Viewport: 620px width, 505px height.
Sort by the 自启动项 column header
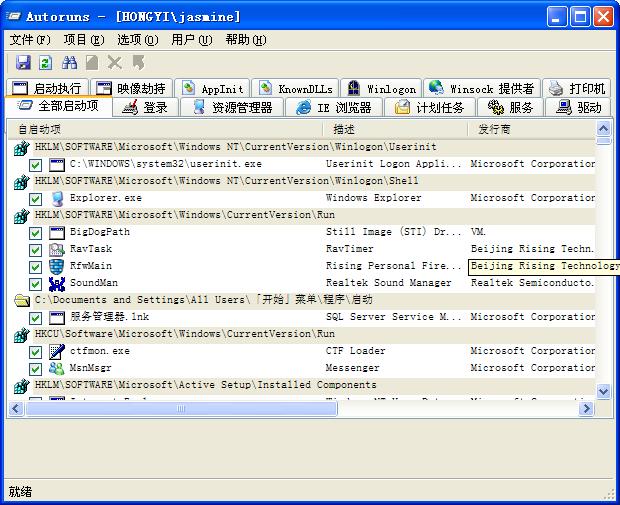click(40, 129)
